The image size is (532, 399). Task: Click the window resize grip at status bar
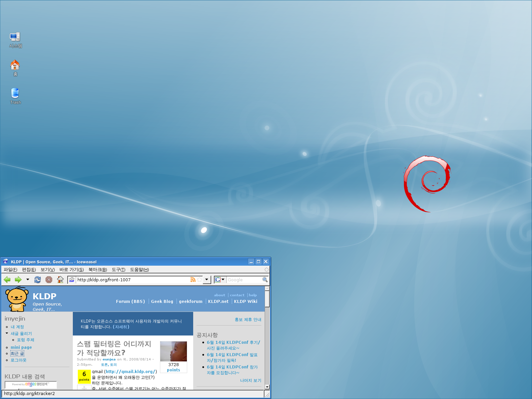pos(267,394)
